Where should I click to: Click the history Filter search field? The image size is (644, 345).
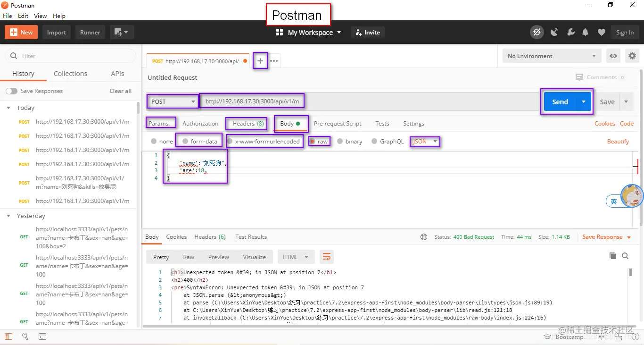click(x=71, y=56)
